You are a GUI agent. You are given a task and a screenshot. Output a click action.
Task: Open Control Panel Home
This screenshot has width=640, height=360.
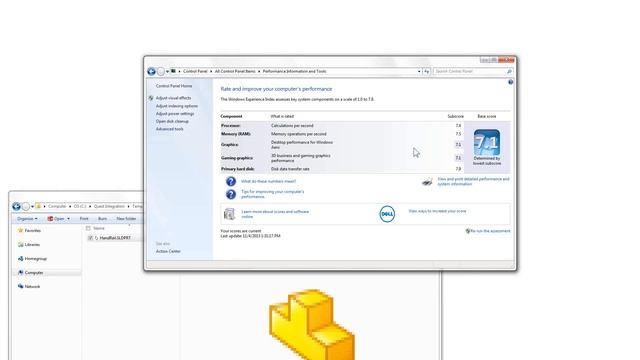click(174, 86)
